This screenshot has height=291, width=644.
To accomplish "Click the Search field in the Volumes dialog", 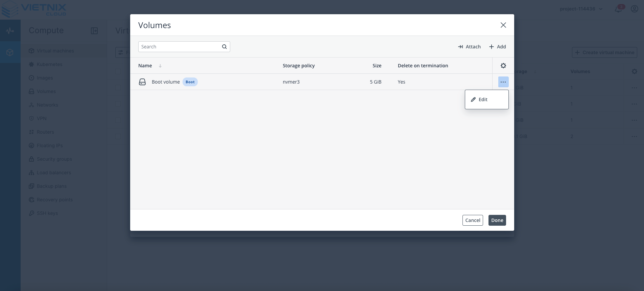I will [x=184, y=47].
